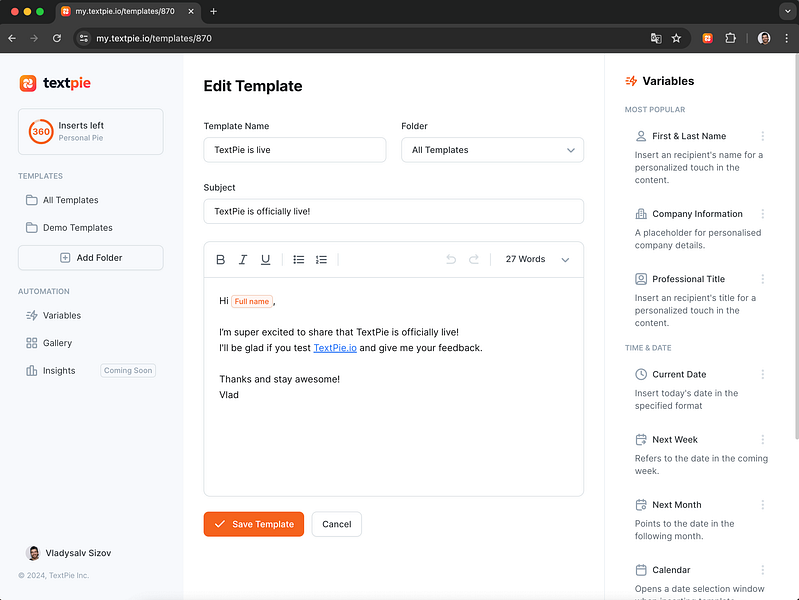Select the Full name variable chip

point(252,301)
